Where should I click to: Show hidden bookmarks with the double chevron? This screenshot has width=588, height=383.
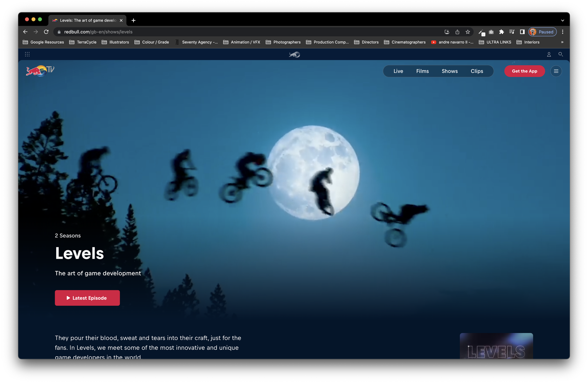tap(562, 42)
